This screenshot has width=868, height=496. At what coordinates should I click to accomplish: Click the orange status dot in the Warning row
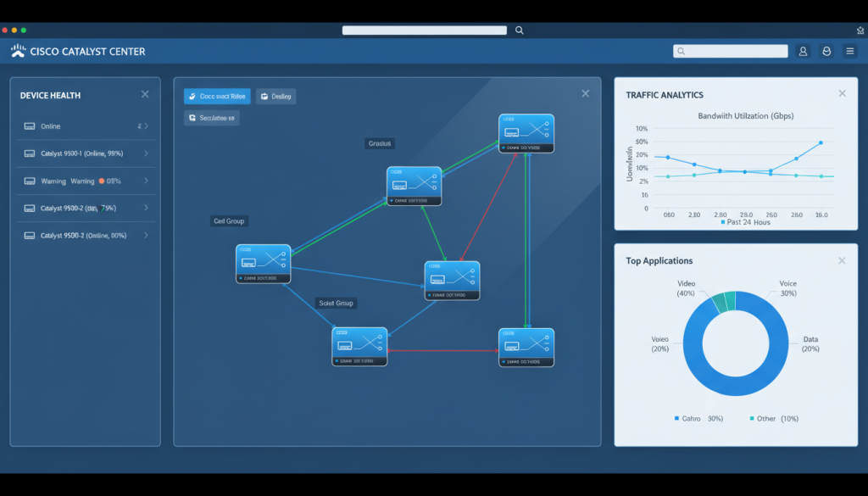[102, 181]
